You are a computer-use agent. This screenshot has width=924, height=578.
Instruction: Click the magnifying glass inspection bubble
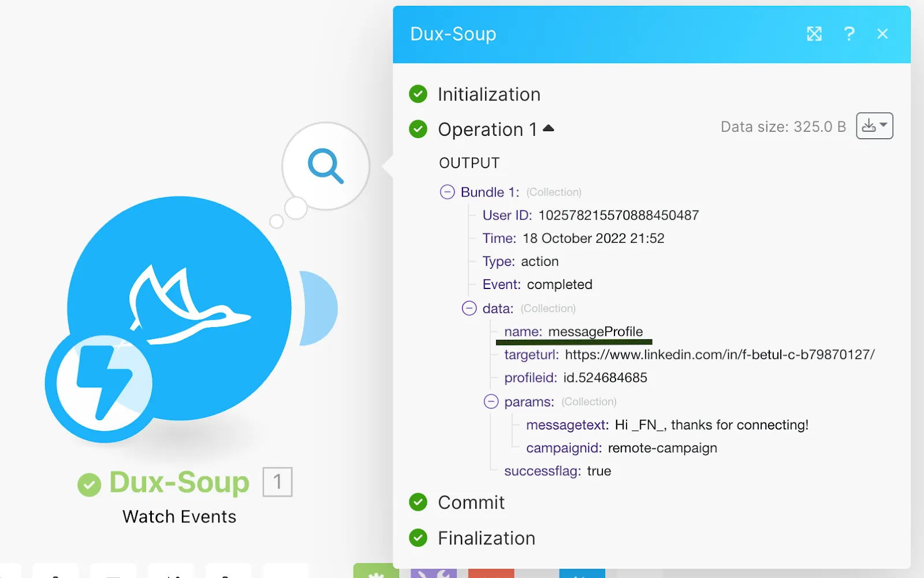[326, 166]
